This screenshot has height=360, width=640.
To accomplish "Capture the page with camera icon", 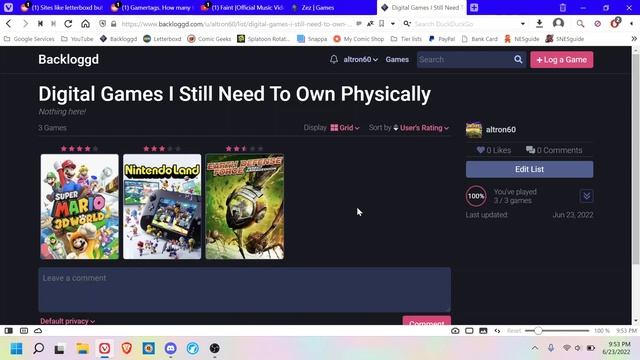I will 455,331.
